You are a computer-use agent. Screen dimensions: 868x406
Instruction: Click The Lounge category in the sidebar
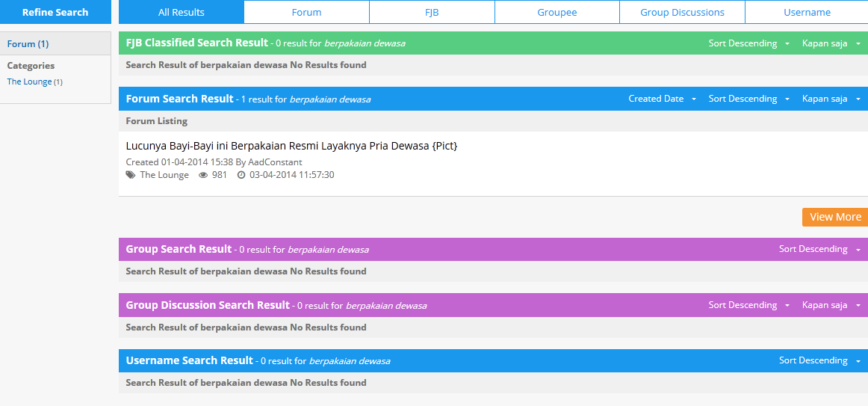point(29,82)
